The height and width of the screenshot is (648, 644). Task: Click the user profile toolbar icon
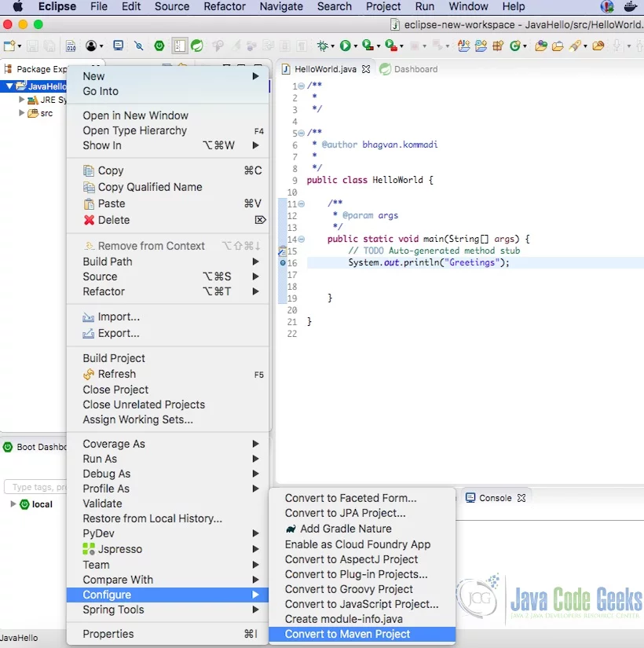[91, 46]
